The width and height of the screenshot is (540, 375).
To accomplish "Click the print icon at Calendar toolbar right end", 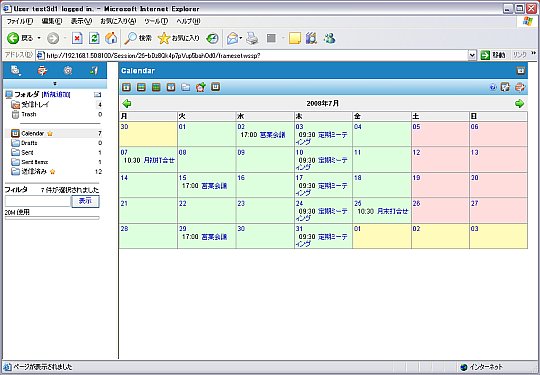I will click(x=520, y=87).
